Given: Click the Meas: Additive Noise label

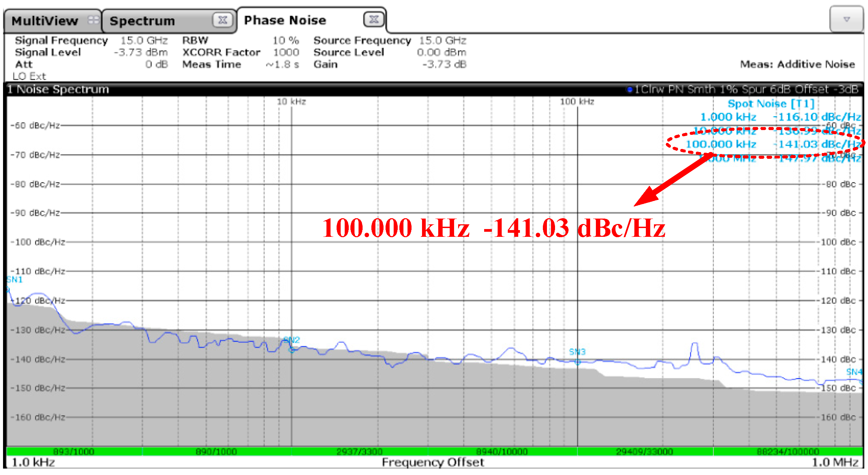Looking at the screenshot, I should pos(797,64).
